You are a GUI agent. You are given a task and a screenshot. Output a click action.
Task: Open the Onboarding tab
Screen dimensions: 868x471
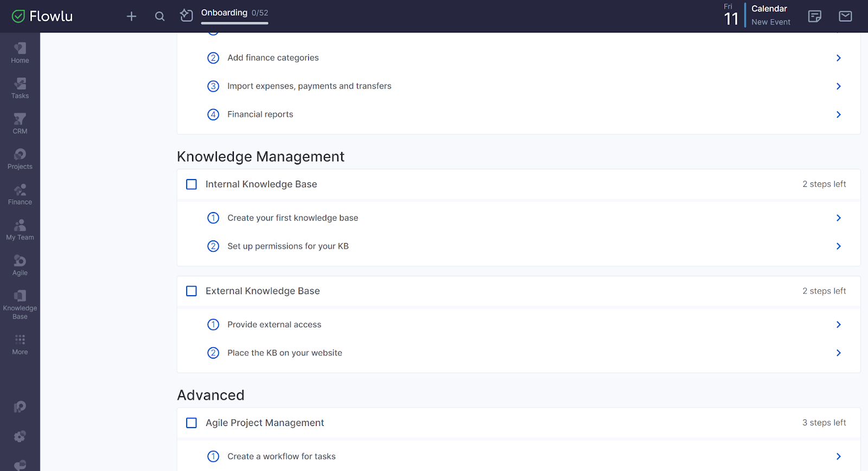224,12
